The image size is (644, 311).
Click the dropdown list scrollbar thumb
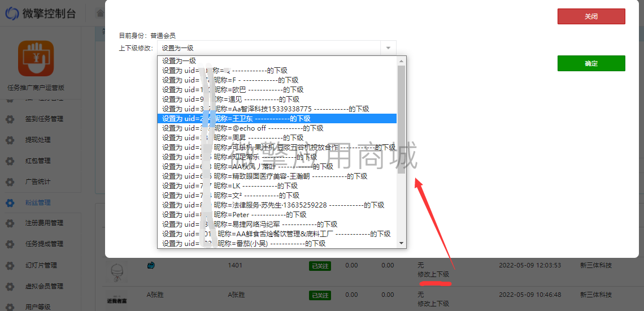click(x=402, y=119)
